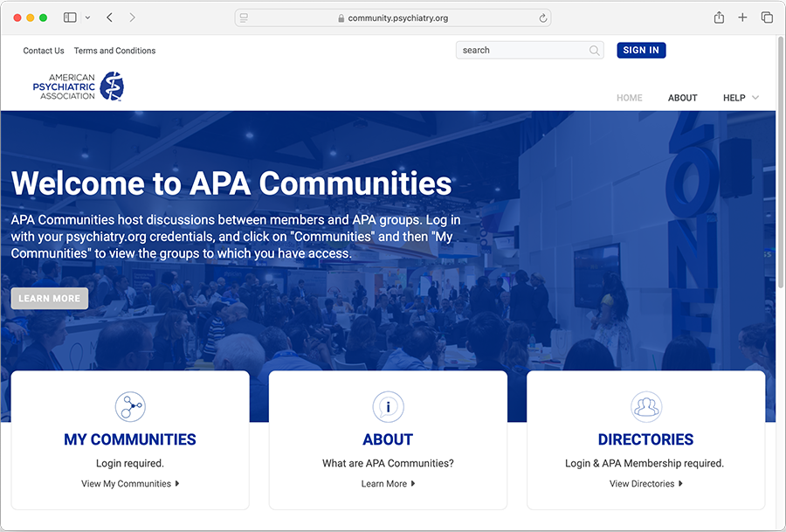Click the magnifier search icon

[594, 50]
